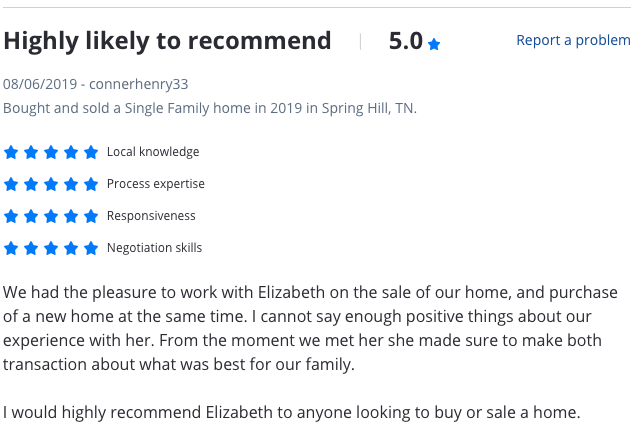639x435 pixels.
Task: Click the Negotiation skills label
Action: 154,248
